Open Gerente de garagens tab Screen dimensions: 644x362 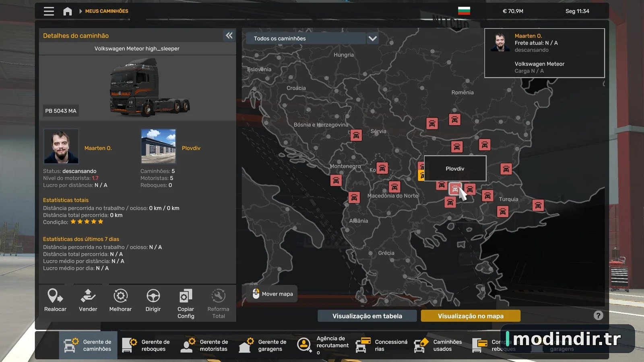point(263,345)
